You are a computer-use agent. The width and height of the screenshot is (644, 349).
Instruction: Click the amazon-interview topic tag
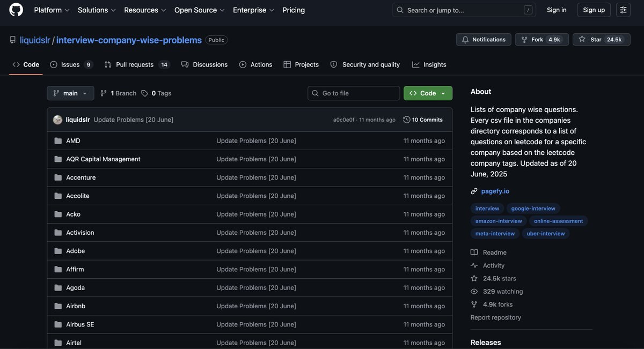coord(499,221)
